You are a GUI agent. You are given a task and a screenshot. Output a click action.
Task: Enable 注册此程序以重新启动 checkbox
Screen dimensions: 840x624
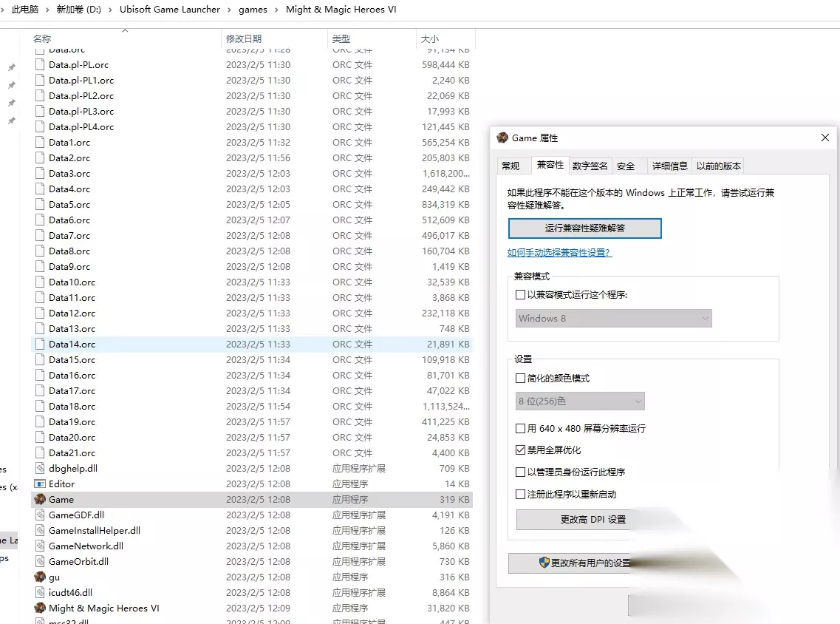click(520, 495)
